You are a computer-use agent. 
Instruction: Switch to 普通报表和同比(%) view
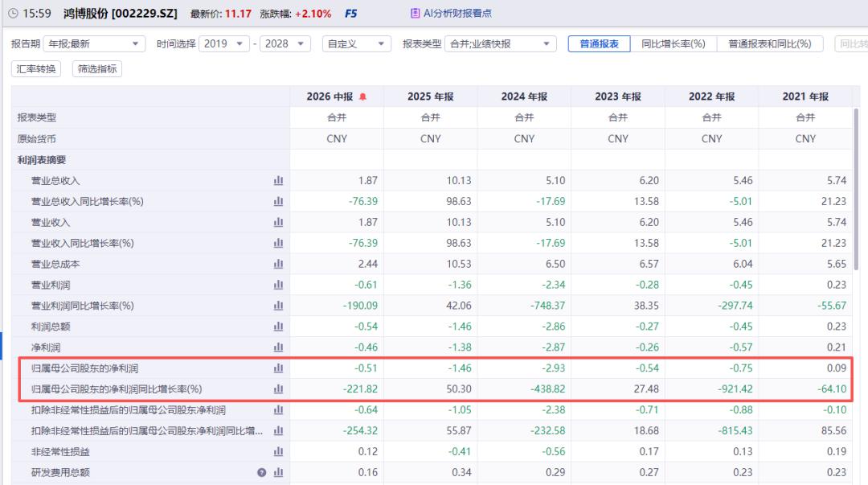(x=769, y=43)
